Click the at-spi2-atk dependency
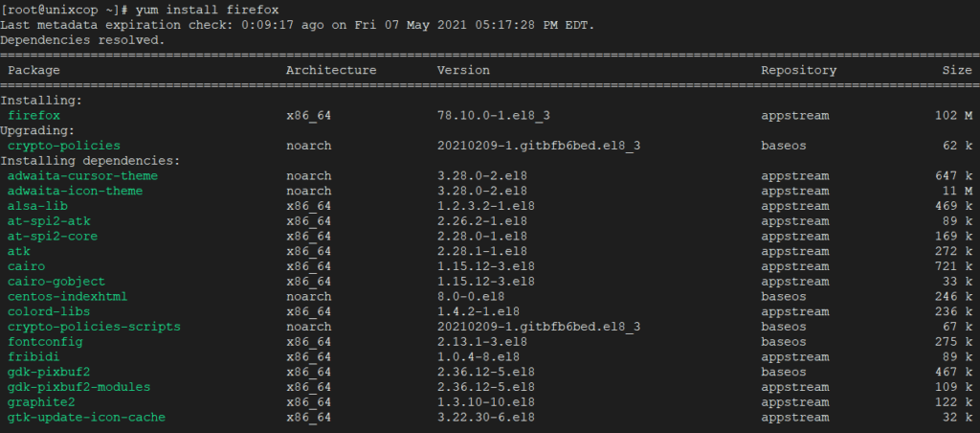Screen dimensions: 980x433 (49, 221)
